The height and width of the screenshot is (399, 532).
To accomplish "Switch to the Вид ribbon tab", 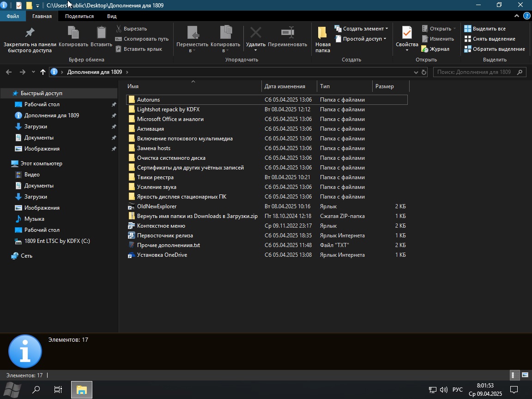I will click(112, 16).
